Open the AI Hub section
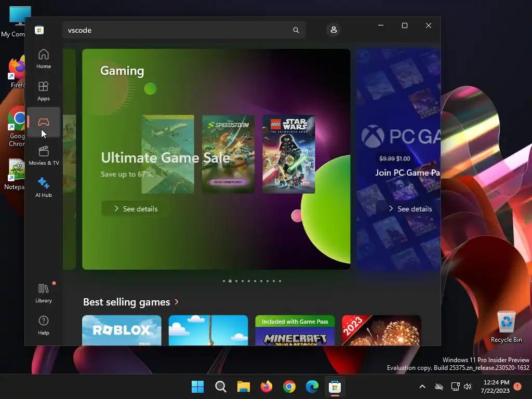The width and height of the screenshot is (532, 399). [x=44, y=187]
